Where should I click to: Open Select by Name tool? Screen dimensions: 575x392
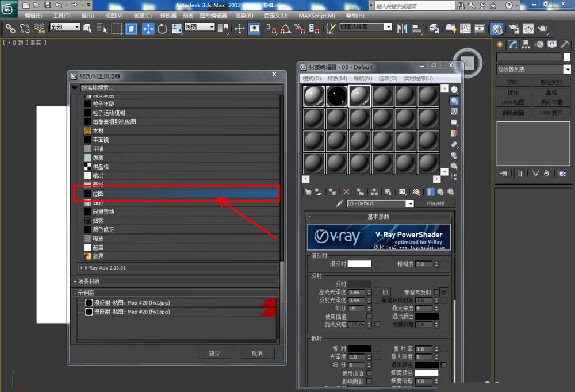(102, 28)
